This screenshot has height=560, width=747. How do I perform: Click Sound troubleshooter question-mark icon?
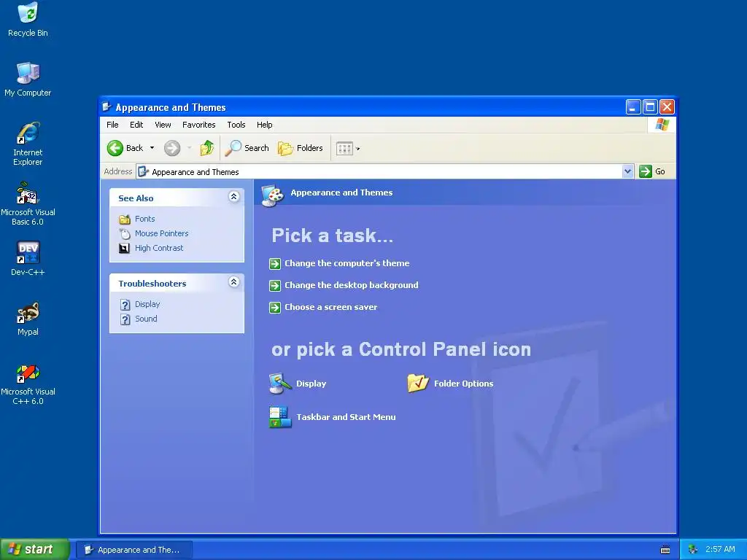125,319
